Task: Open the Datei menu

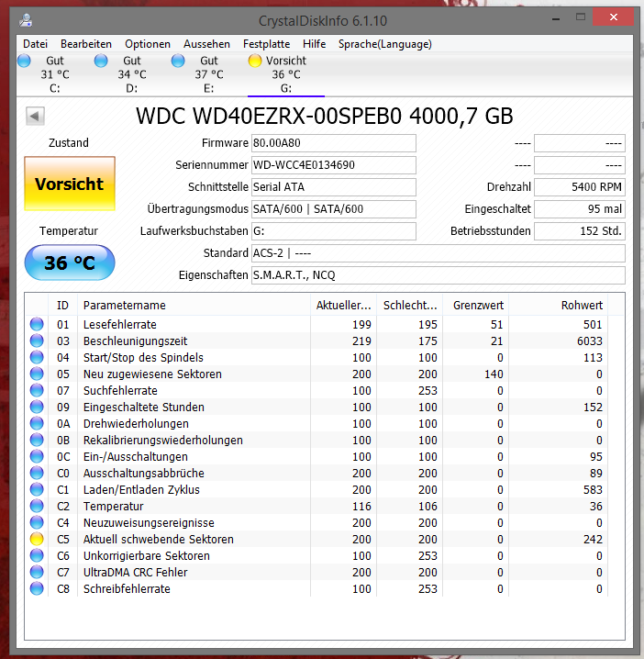Action: [x=35, y=44]
